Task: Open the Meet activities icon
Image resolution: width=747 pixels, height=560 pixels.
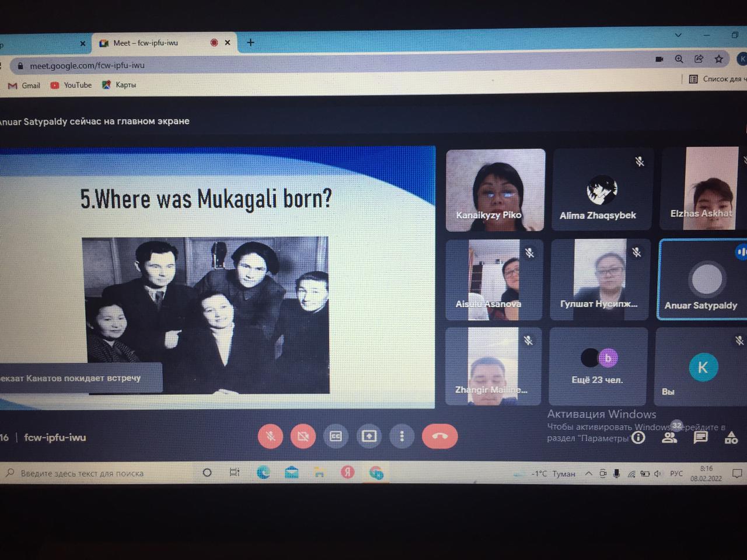Action: (x=731, y=438)
